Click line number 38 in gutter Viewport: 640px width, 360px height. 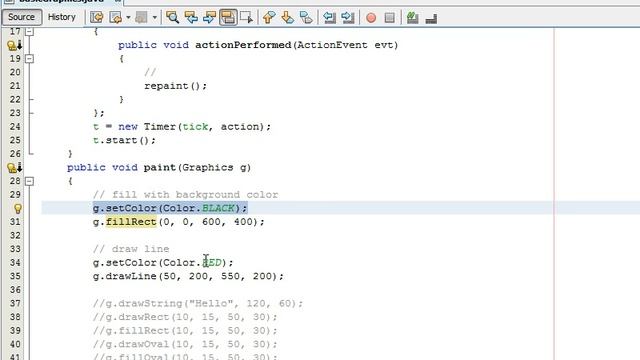tap(15, 317)
